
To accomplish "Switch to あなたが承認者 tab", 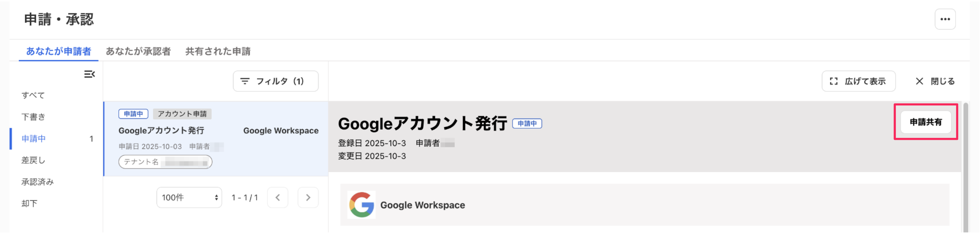I will coord(138,51).
